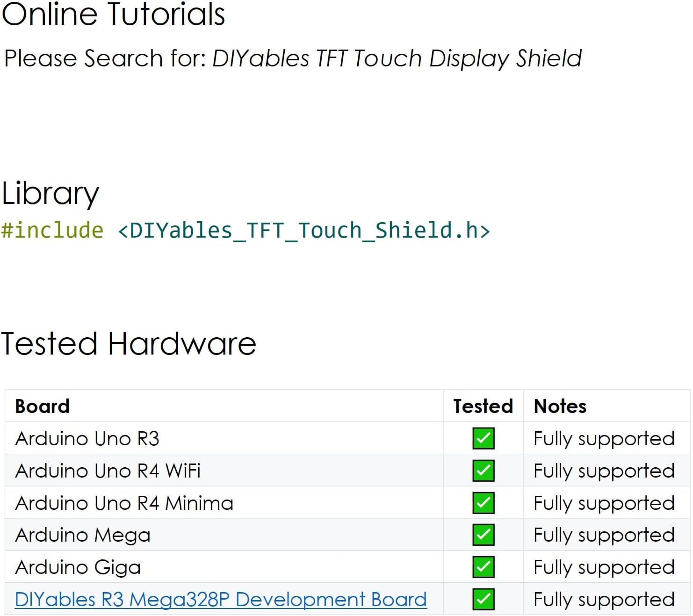The width and height of the screenshot is (693, 616).
Task: Click the "<DIYables_TFT_Touch_Shield.h>" header name
Action: [304, 231]
